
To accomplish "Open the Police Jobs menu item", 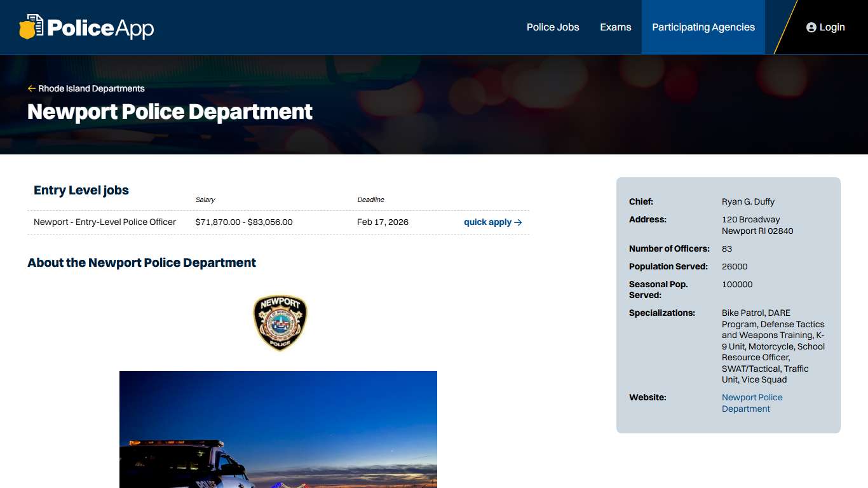I will [x=552, y=27].
